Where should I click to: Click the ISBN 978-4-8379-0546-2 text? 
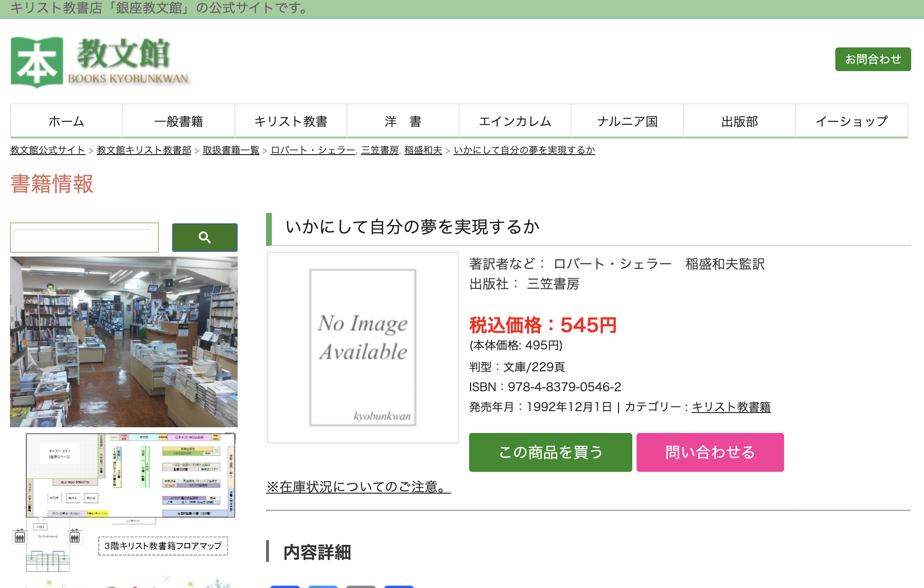coord(545,387)
